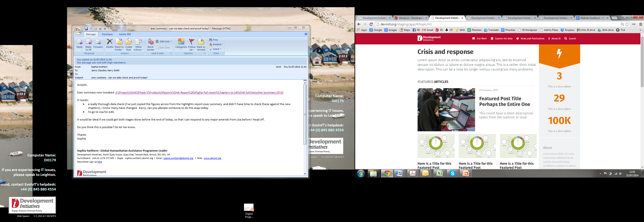Open the Select dropdown in Find group
The width and height of the screenshot is (644, 222).
point(215,49)
